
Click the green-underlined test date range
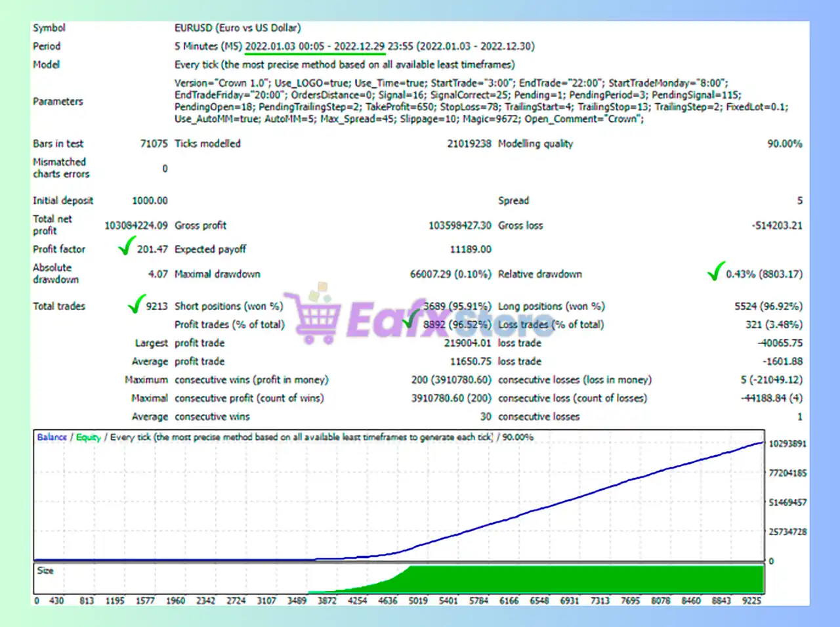pyautogui.click(x=314, y=47)
